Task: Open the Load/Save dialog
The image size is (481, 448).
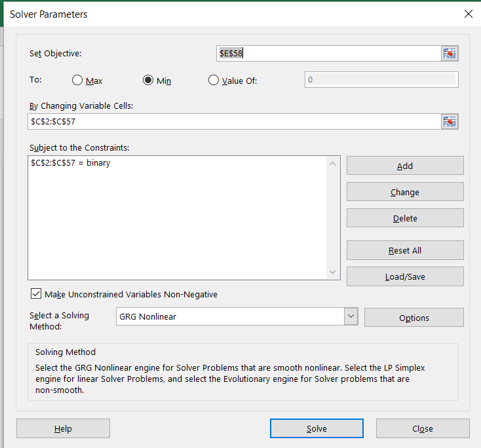Action: 405,276
